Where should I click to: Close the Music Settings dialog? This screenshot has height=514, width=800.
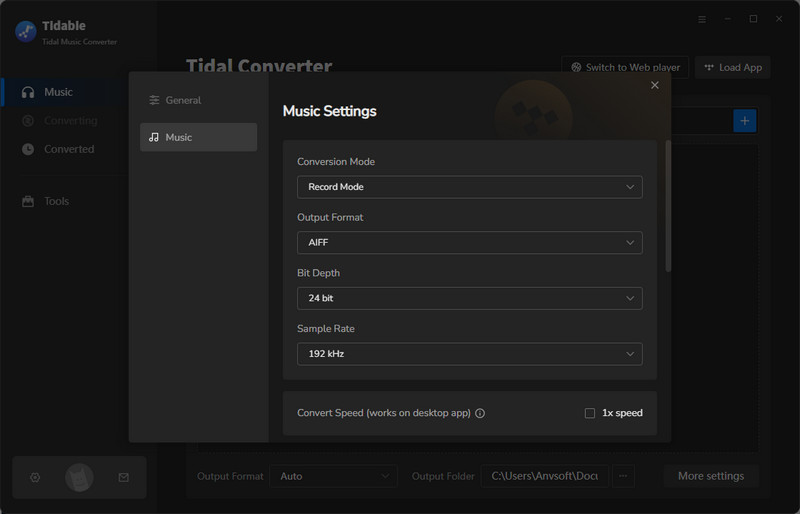pos(655,85)
